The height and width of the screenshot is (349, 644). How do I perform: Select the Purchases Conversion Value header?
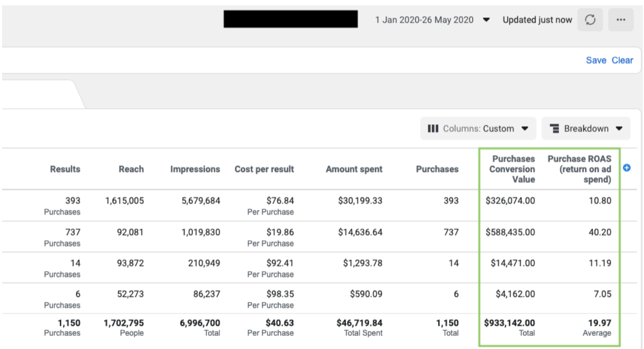click(x=512, y=169)
